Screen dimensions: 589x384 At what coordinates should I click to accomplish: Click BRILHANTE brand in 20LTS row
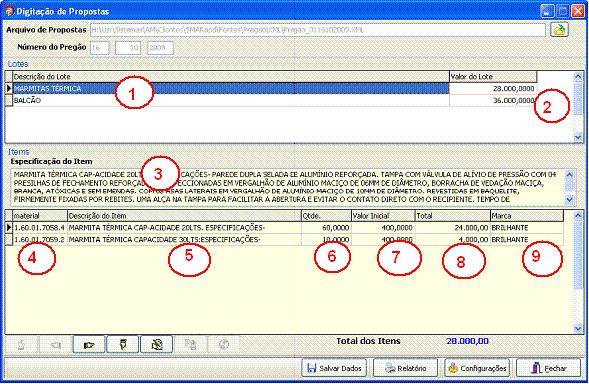(x=527, y=228)
